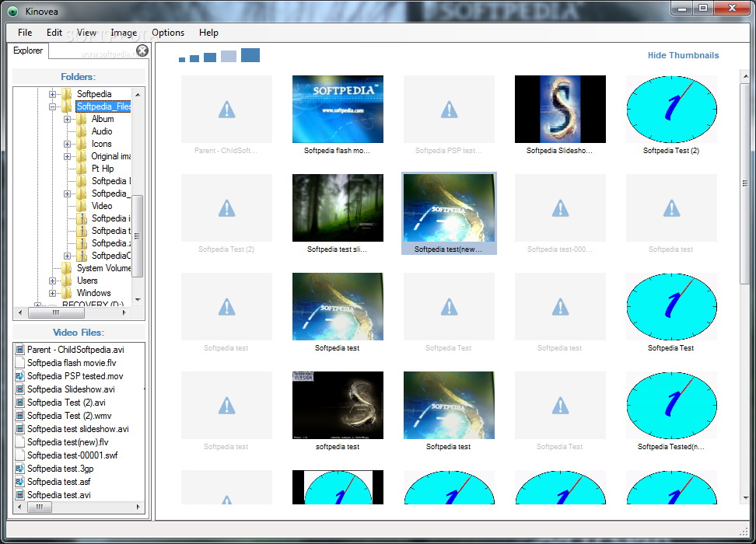
Task: Open the Softpedia test sli... forest thumbnail
Action: click(x=338, y=207)
